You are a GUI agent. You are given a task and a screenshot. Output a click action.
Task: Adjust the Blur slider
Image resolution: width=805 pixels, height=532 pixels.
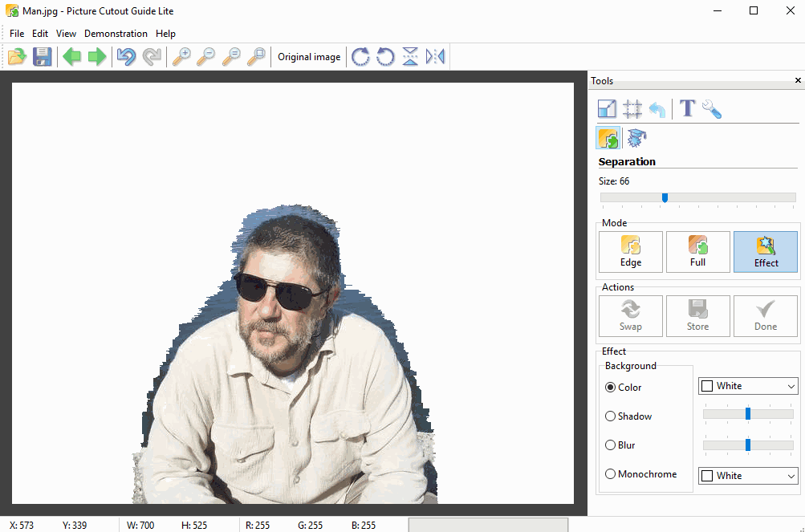(748, 445)
